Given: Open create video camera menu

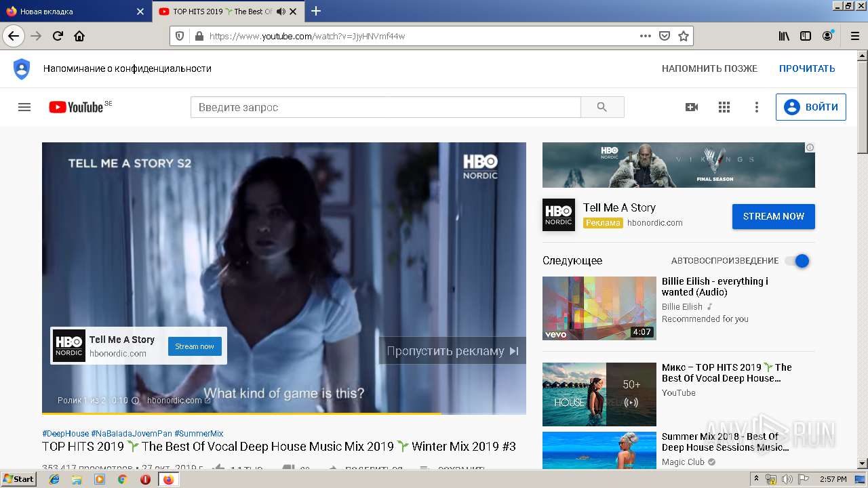Looking at the screenshot, I should [692, 107].
